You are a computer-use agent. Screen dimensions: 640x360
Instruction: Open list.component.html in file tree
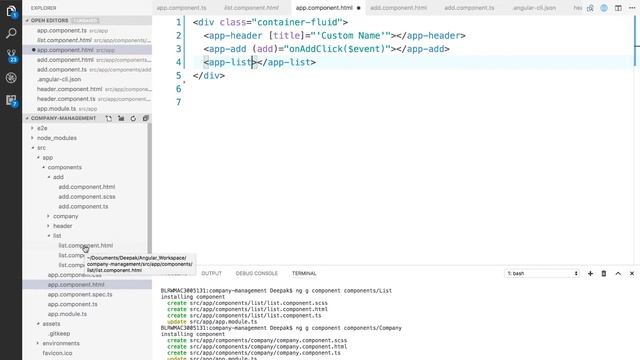click(86, 246)
